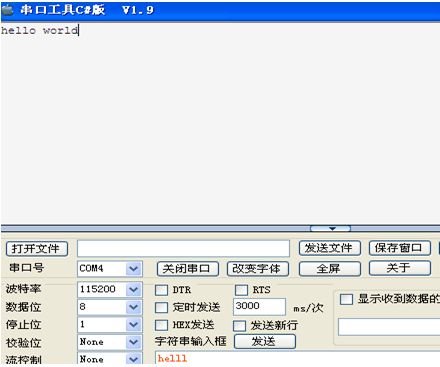
Task: Click the 3000 ms interval field
Action: coord(259,306)
